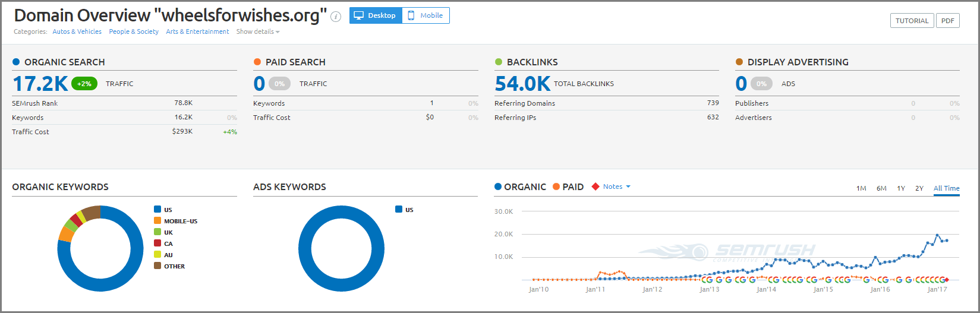Click the red diamond marker ending the chart
Viewport: 980px width, 313px height.
(x=947, y=279)
